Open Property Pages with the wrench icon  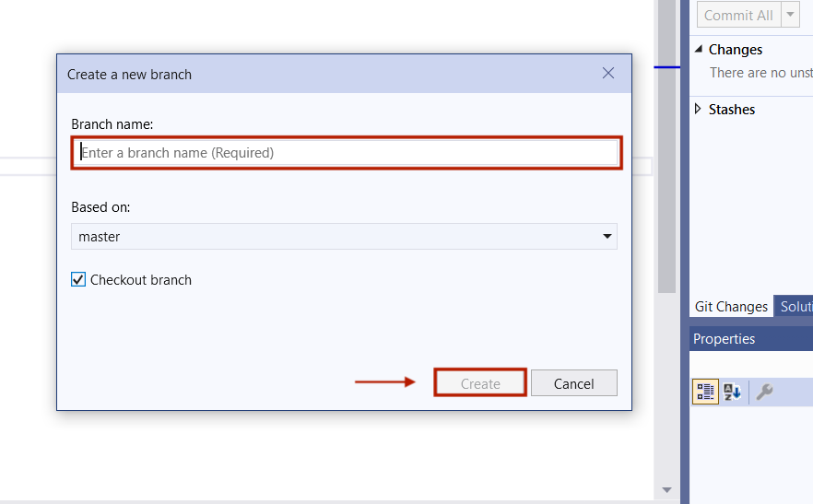(764, 392)
